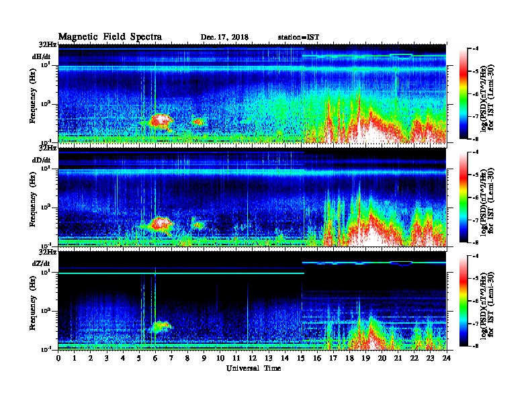Click the 15 hour tick on time axis
Image resolution: width=532 pixels, height=411 pixels.
pos(301,358)
